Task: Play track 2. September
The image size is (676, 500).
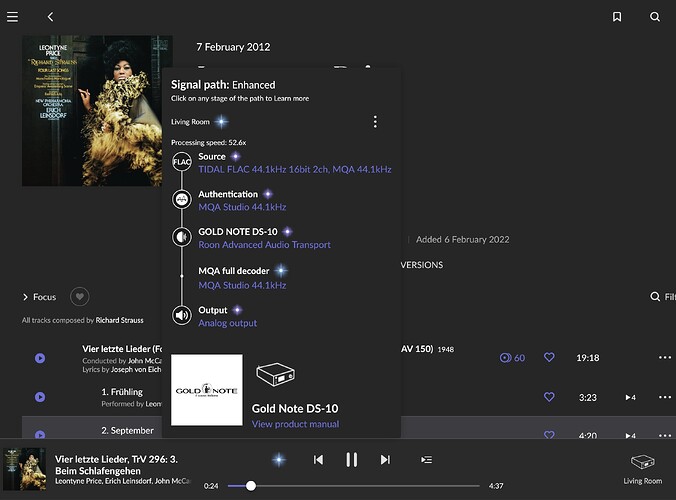Action: tap(40, 435)
